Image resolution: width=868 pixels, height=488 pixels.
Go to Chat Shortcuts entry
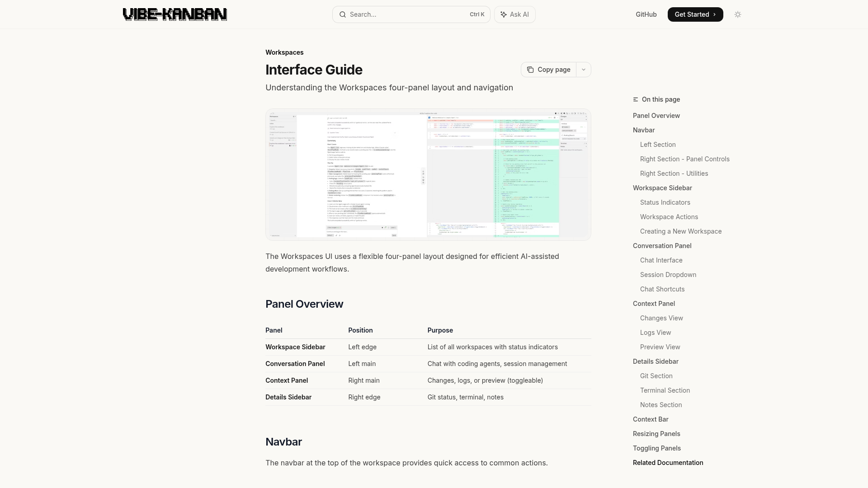(x=662, y=289)
